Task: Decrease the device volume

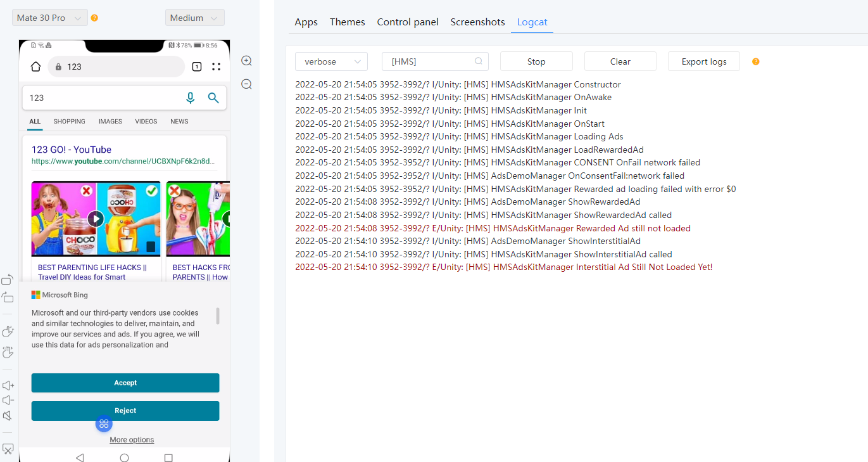Action: pos(8,400)
